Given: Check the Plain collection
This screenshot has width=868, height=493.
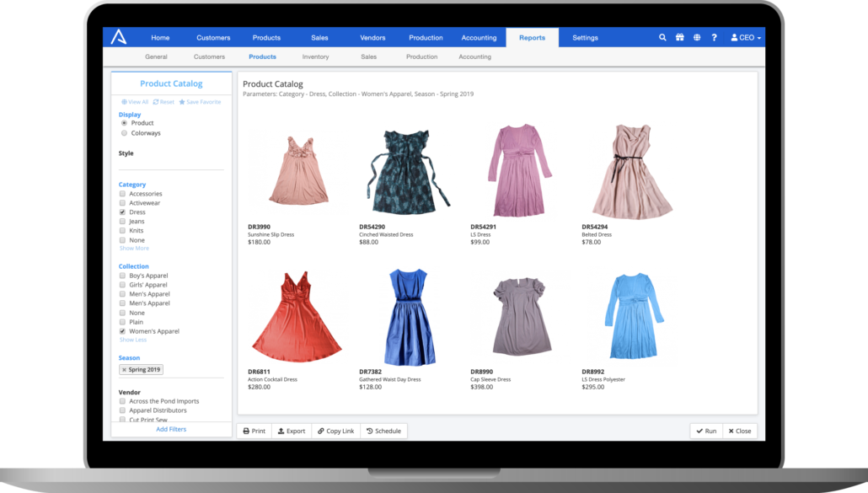Looking at the screenshot, I should [122, 322].
